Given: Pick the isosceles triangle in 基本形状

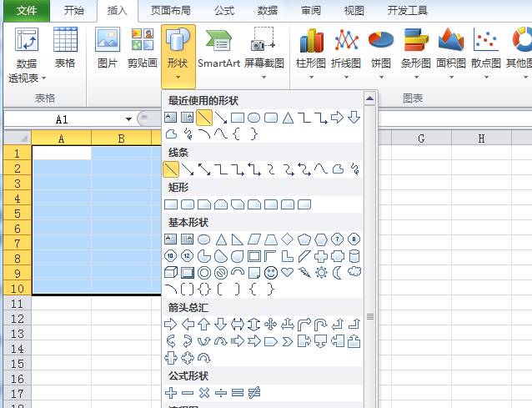Looking at the screenshot, I should coord(221,239).
